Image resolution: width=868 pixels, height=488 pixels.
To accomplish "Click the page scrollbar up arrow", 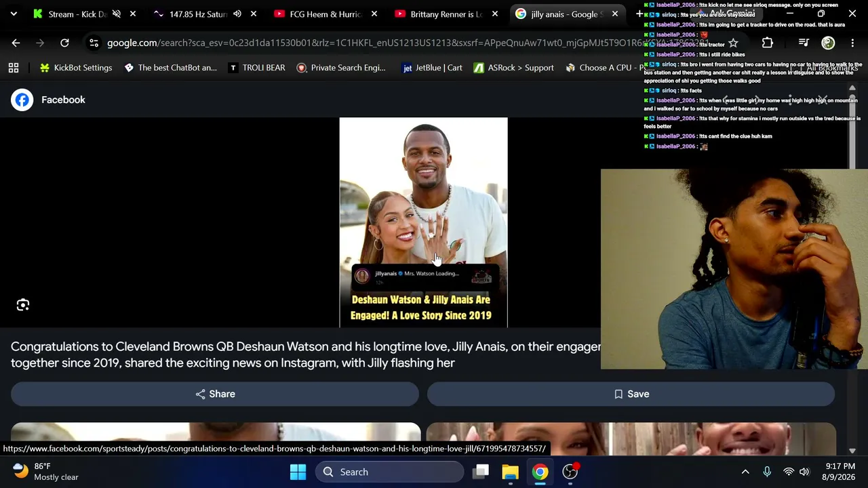I will pos(852,88).
